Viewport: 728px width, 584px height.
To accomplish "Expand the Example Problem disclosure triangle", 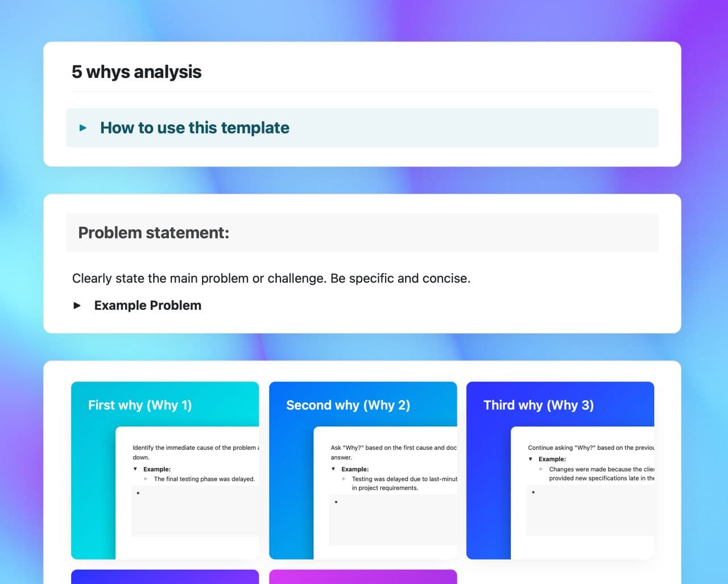I will pos(77,305).
